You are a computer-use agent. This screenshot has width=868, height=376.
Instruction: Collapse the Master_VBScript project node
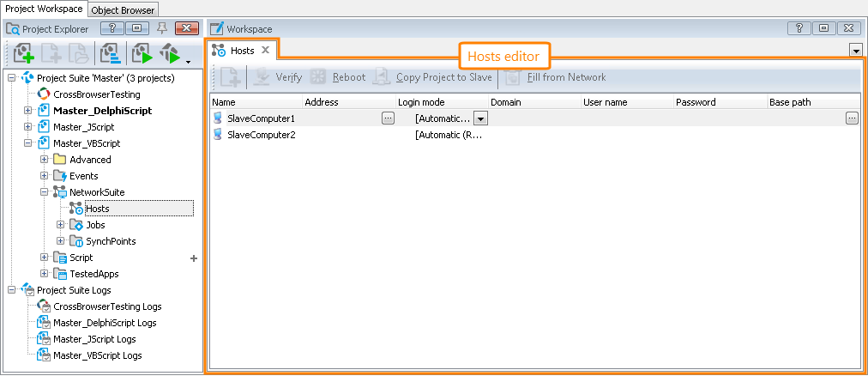(27, 143)
